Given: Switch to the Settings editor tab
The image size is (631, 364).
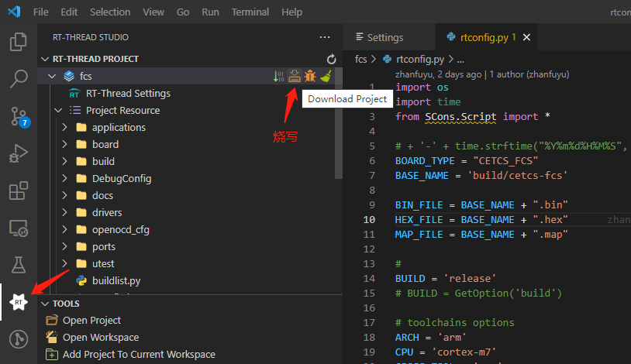Looking at the screenshot, I should (388, 37).
